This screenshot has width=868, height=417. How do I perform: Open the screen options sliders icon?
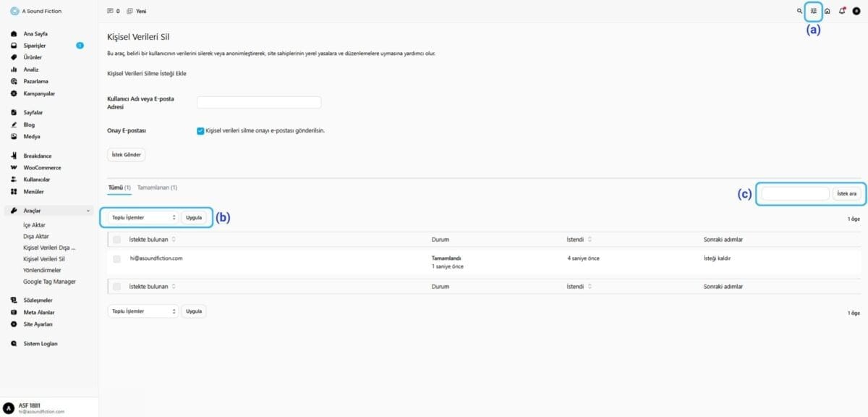(x=814, y=11)
